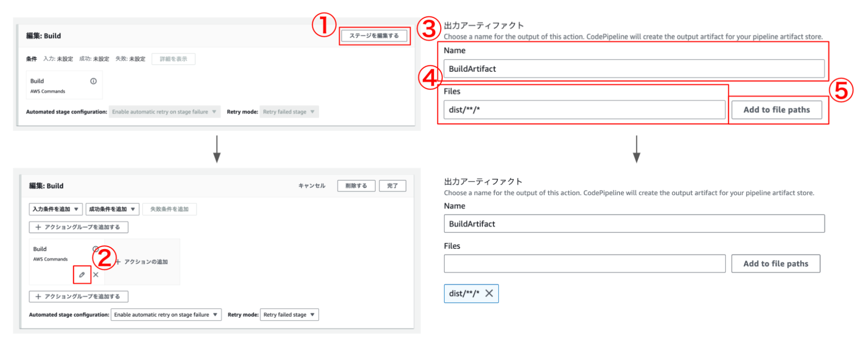Image resolution: width=868 pixels, height=350 pixels.
Task: Expand the active Enable automatic retry dropdown
Action: tap(166, 315)
